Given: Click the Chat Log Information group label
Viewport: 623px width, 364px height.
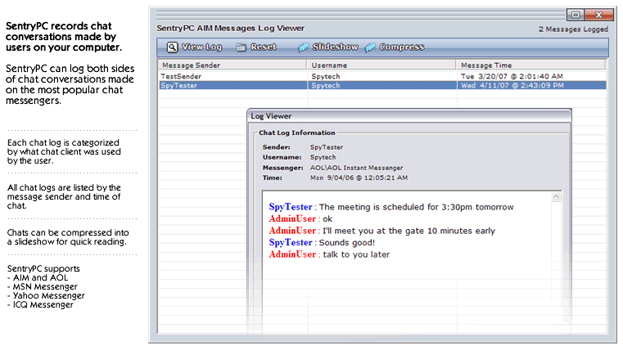Looking at the screenshot, I should (297, 133).
